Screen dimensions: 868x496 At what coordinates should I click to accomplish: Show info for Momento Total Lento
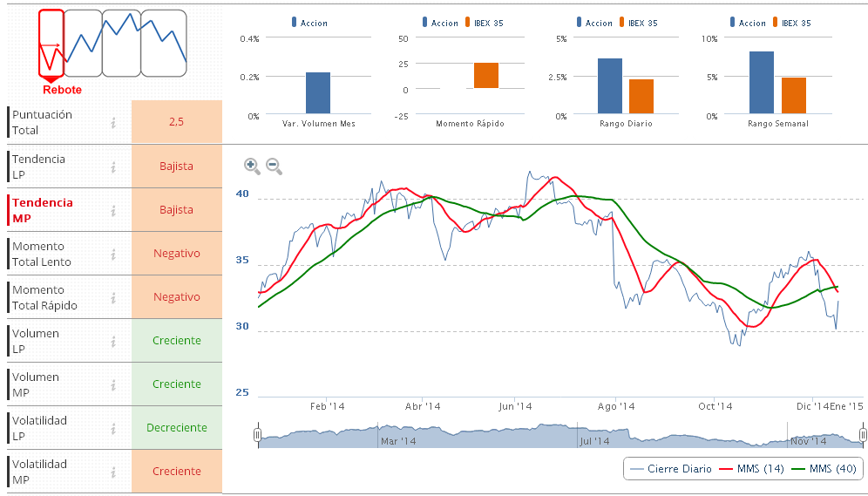click(113, 254)
